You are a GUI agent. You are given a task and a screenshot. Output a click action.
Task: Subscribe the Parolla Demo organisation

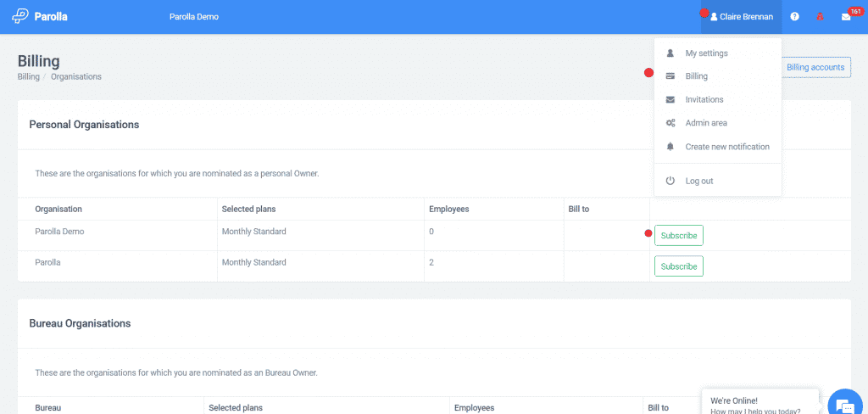click(679, 236)
